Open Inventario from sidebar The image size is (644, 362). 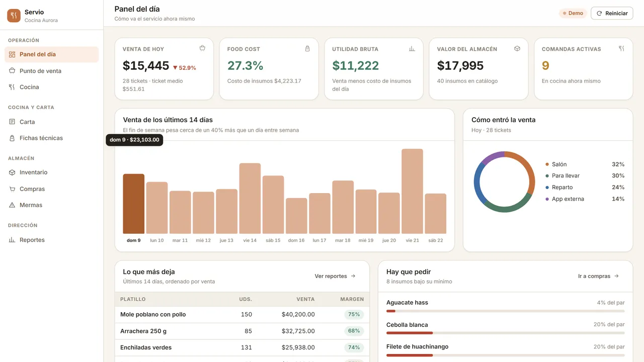pos(52,172)
